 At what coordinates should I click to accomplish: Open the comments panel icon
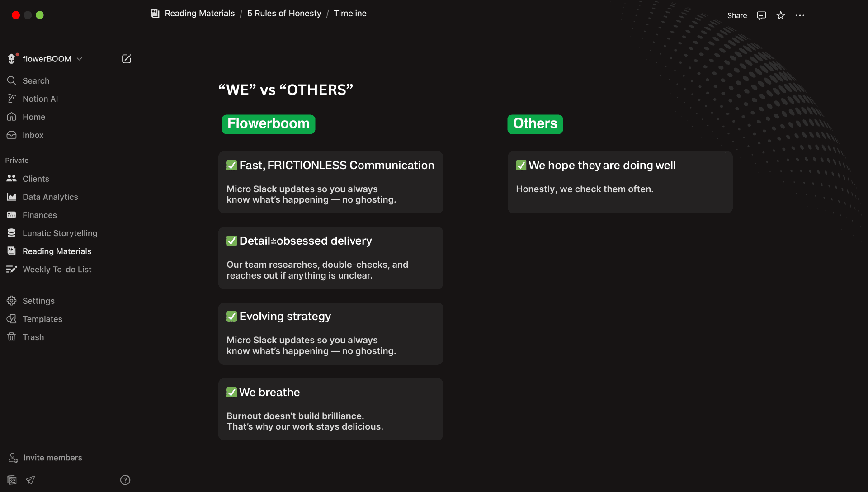click(761, 15)
